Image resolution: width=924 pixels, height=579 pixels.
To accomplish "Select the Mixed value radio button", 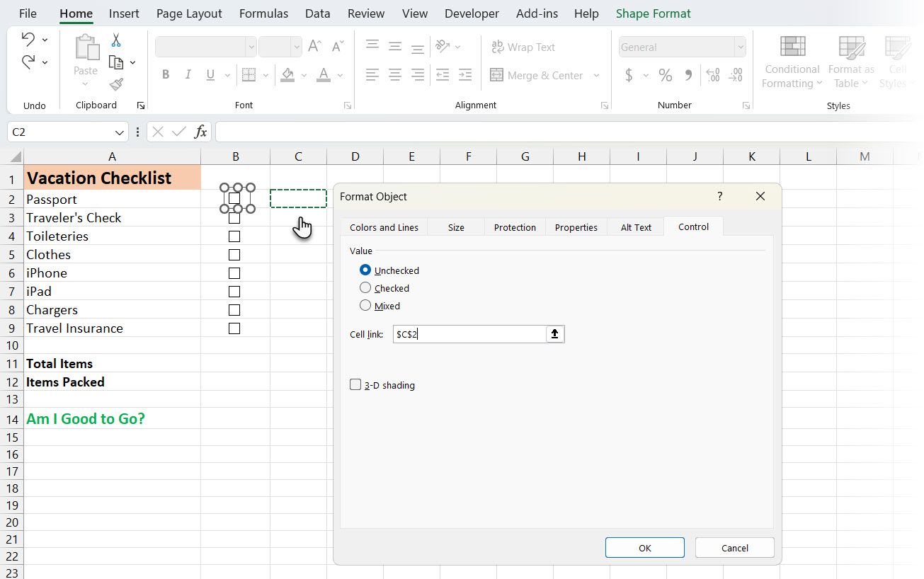I will (365, 306).
